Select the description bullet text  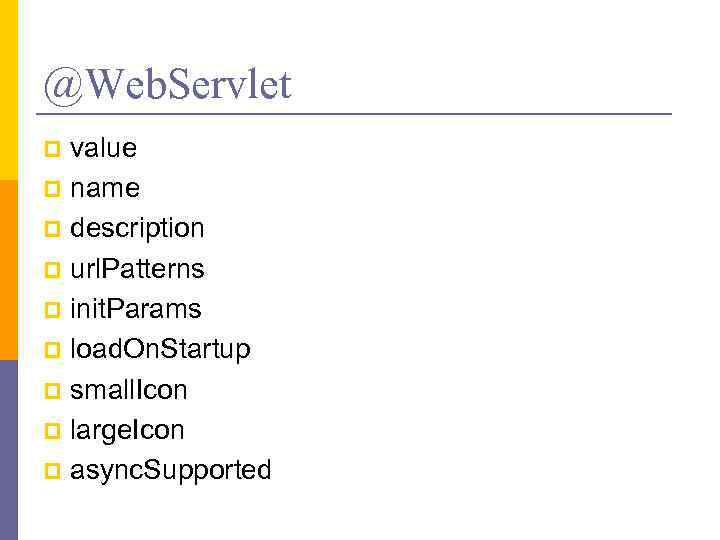tap(137, 229)
